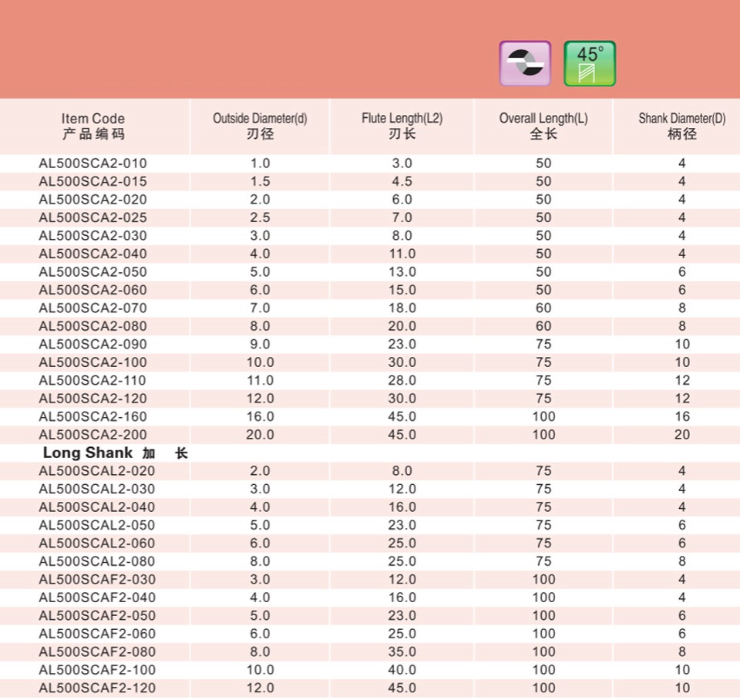Screen dimensions: 740x700
Task: Select the Shank Diameter(D) column header
Action: coord(682,126)
